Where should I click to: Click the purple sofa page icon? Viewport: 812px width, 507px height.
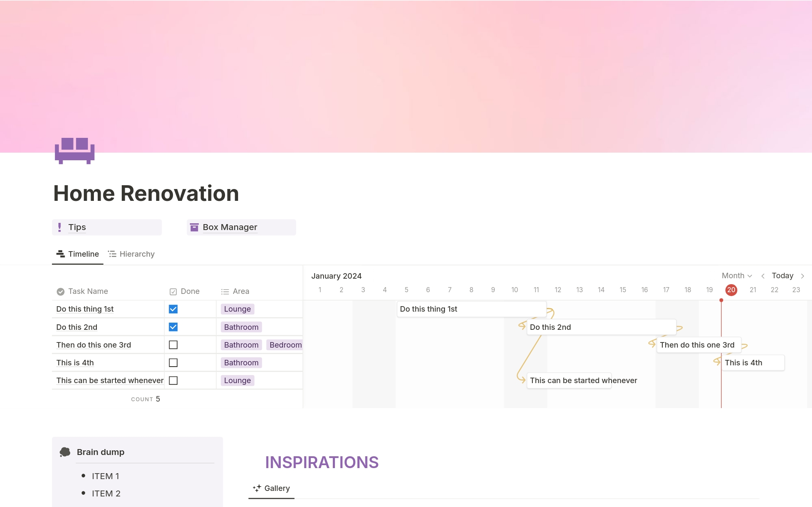click(x=74, y=151)
